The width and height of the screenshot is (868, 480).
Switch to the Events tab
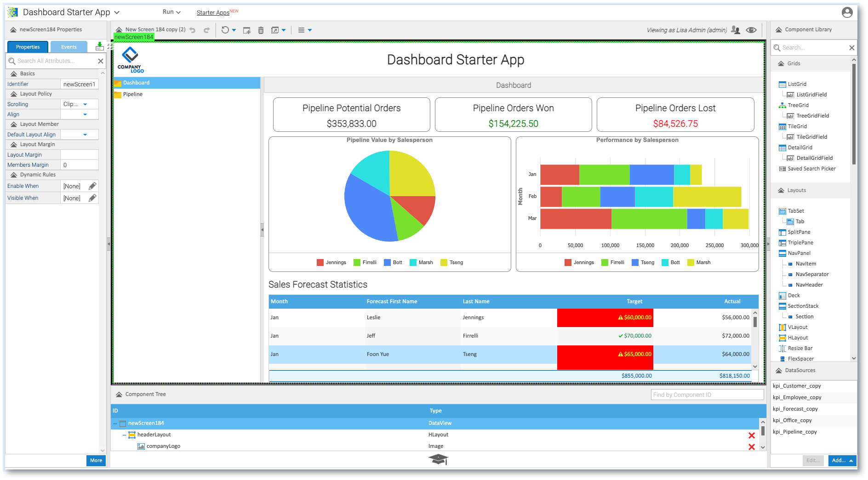pos(69,46)
